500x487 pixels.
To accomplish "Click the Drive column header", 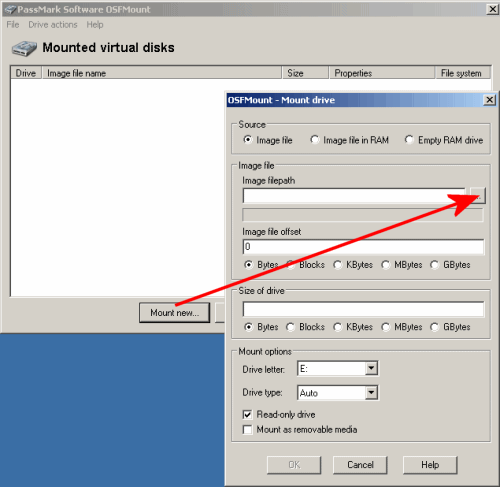I will pos(26,73).
